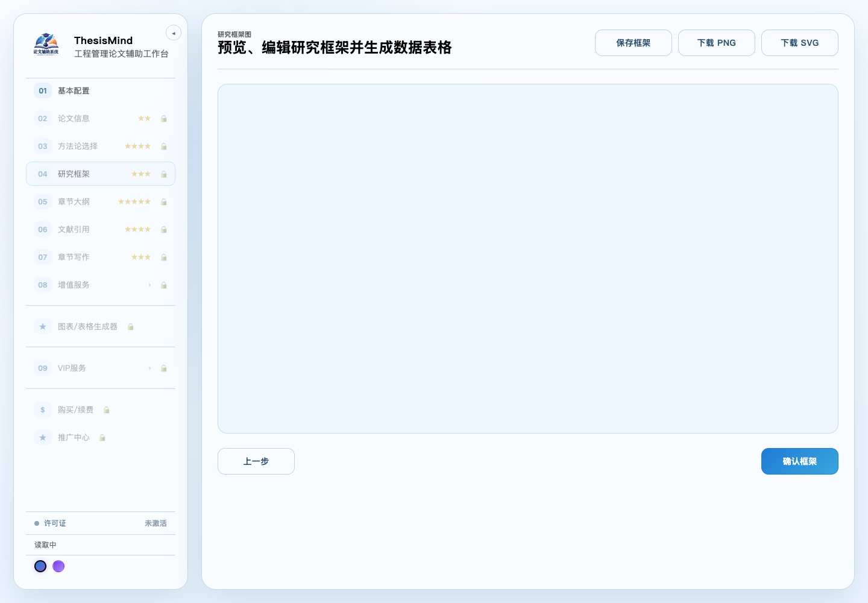Click the lock icon beside 购买/续费

107,410
